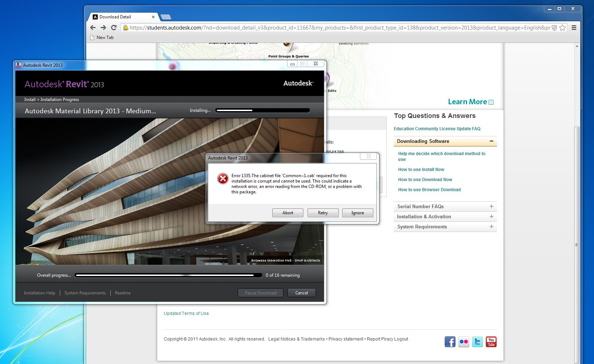594x364 pixels.
Task: Open the Flickr social icon
Action: 463,342
